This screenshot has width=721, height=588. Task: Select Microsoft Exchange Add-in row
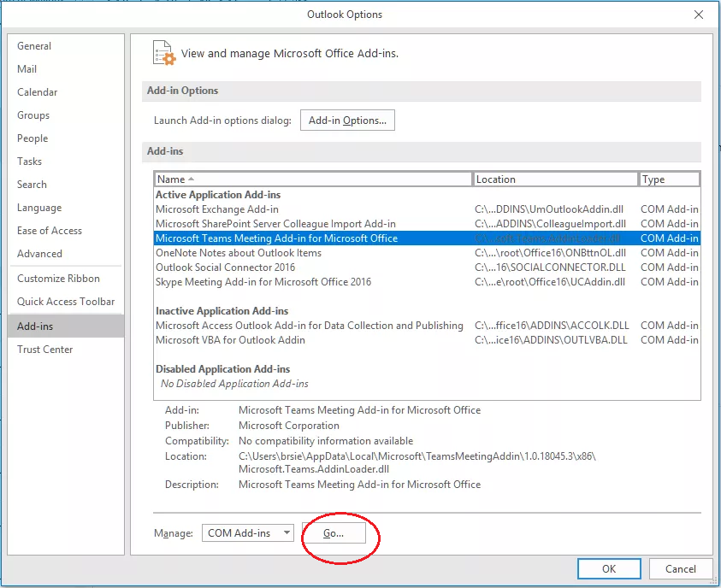point(427,209)
